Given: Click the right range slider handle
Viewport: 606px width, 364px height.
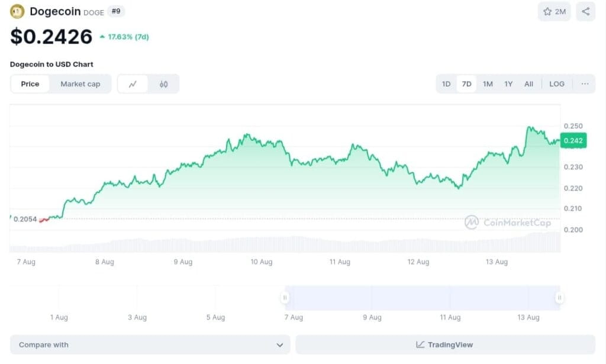Looking at the screenshot, I should tap(559, 298).
